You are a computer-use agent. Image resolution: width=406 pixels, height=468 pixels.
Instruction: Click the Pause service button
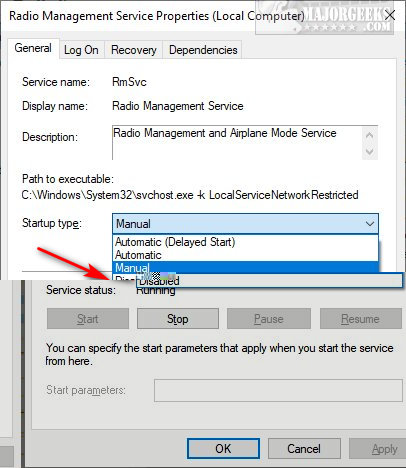point(269,319)
